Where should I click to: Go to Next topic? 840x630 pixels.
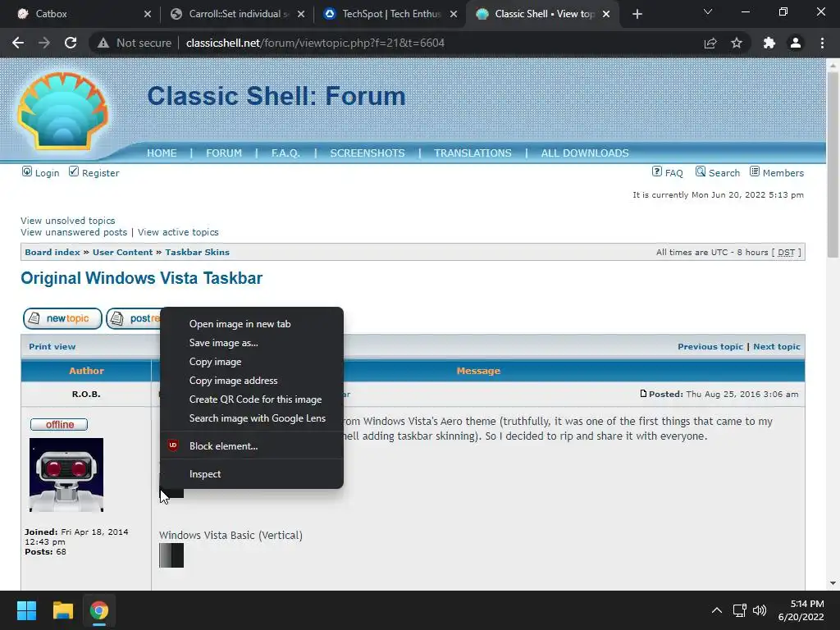pos(777,347)
